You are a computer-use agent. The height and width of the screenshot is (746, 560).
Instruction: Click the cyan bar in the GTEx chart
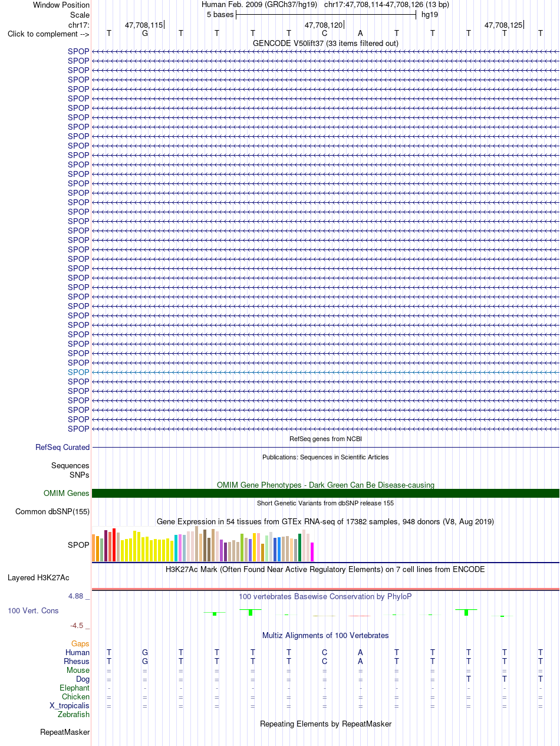pyautogui.click(x=176, y=548)
